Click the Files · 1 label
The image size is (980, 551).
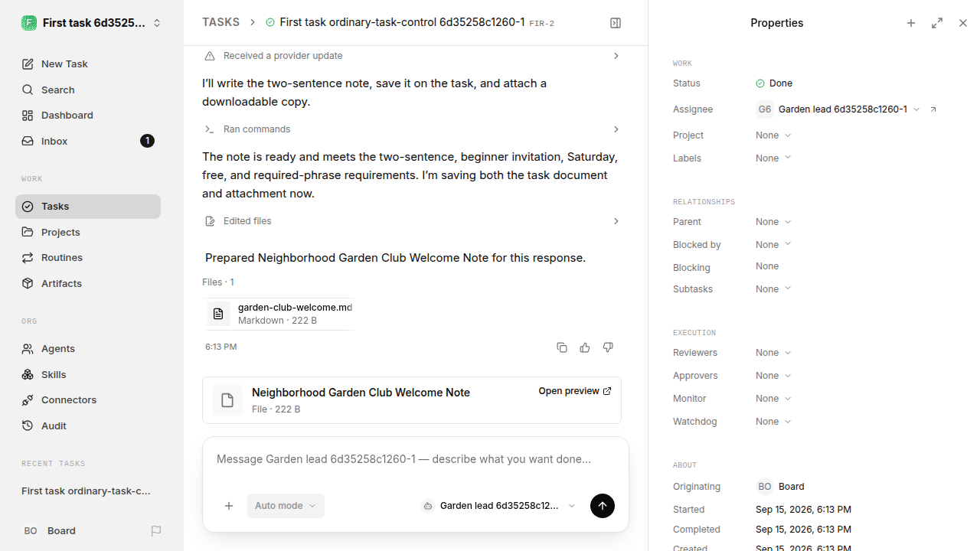218,282
